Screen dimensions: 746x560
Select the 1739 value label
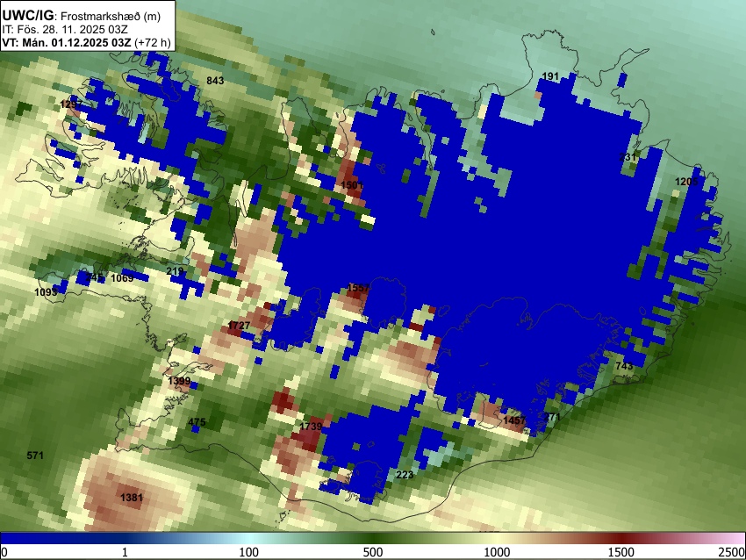311,427
